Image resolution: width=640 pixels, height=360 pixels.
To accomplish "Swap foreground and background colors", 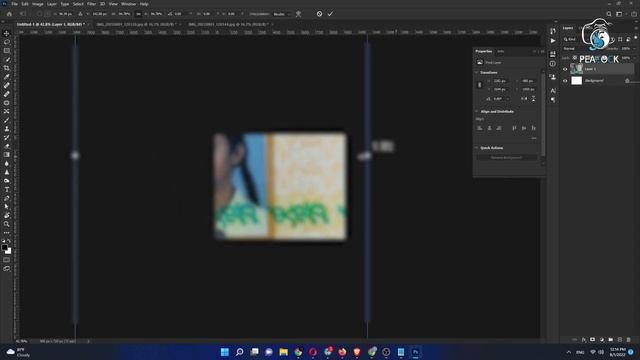I will pos(9,241).
